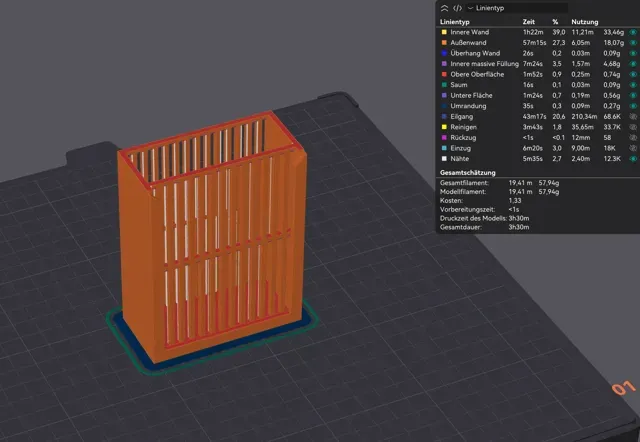Collapse the line type legend panel
Screen dimensions: 640x442
click(x=444, y=8)
